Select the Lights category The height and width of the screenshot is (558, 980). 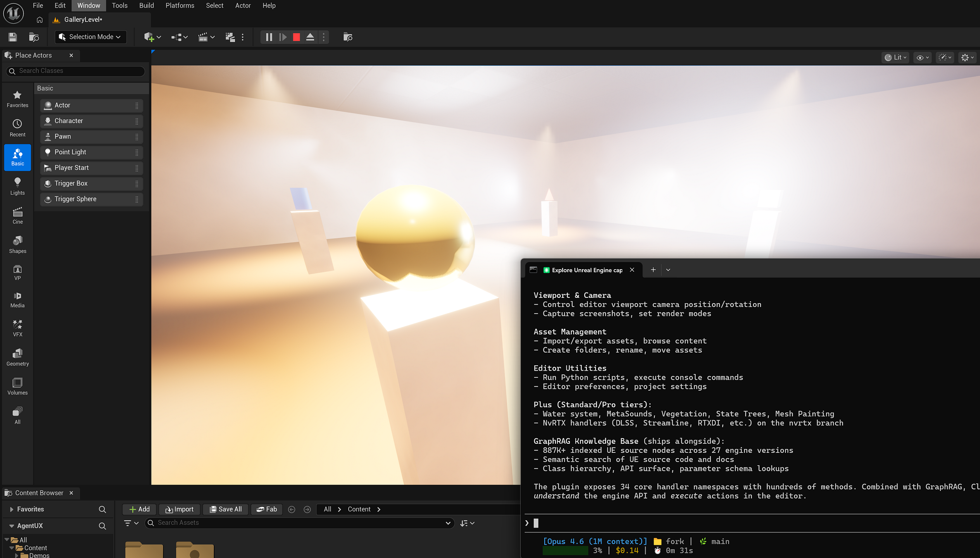(17, 186)
